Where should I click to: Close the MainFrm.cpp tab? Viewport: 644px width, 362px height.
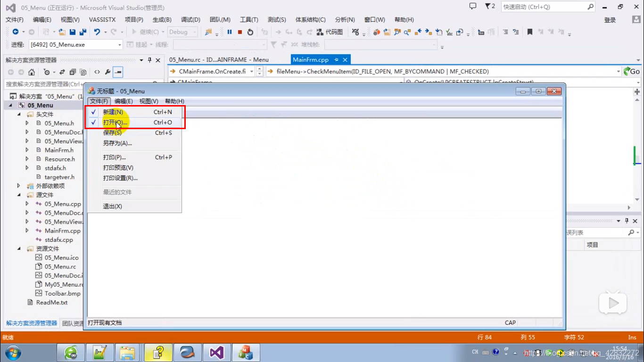[345, 60]
